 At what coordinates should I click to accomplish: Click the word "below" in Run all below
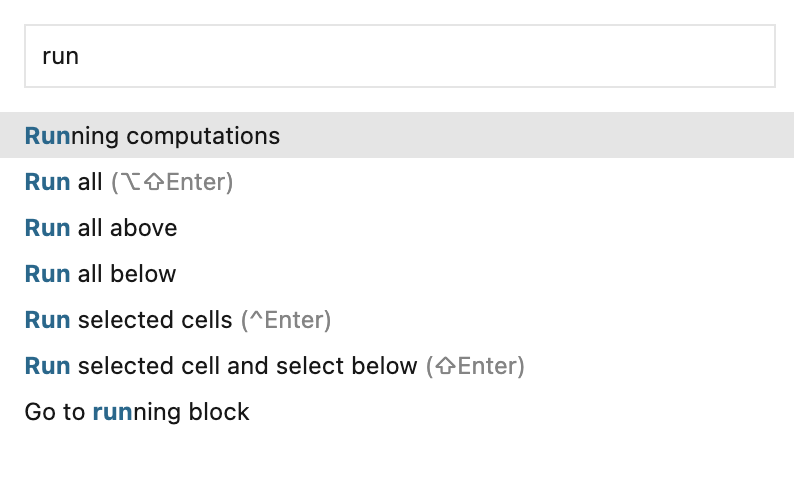click(143, 274)
